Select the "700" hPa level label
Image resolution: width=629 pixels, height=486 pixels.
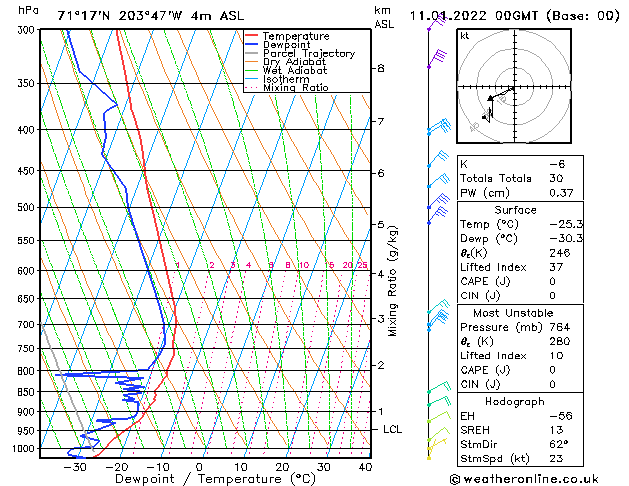tap(28, 324)
